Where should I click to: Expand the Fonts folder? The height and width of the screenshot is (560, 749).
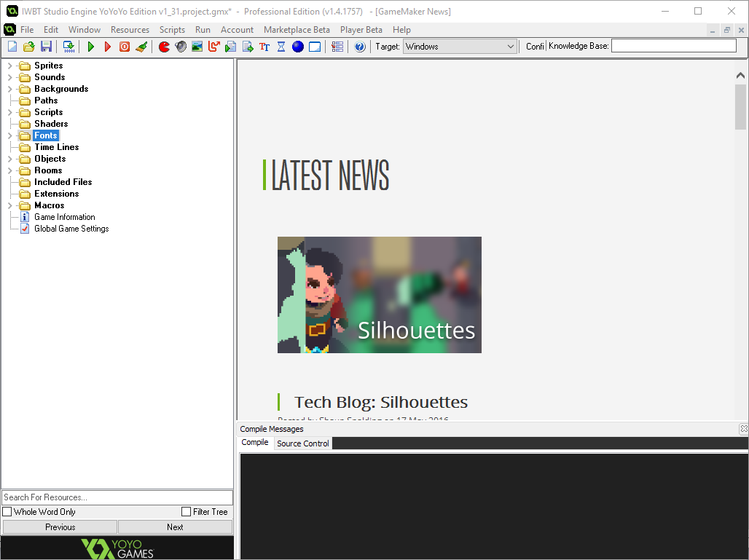point(9,135)
